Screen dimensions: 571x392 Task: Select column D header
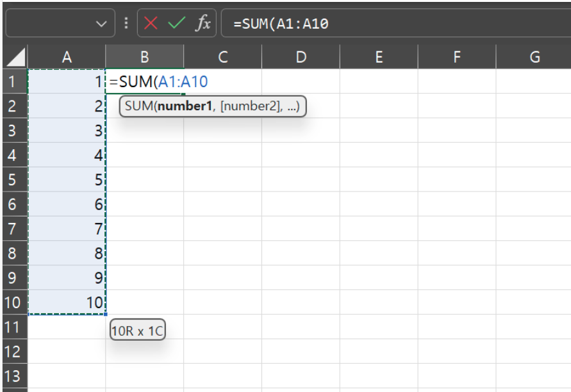click(x=301, y=57)
